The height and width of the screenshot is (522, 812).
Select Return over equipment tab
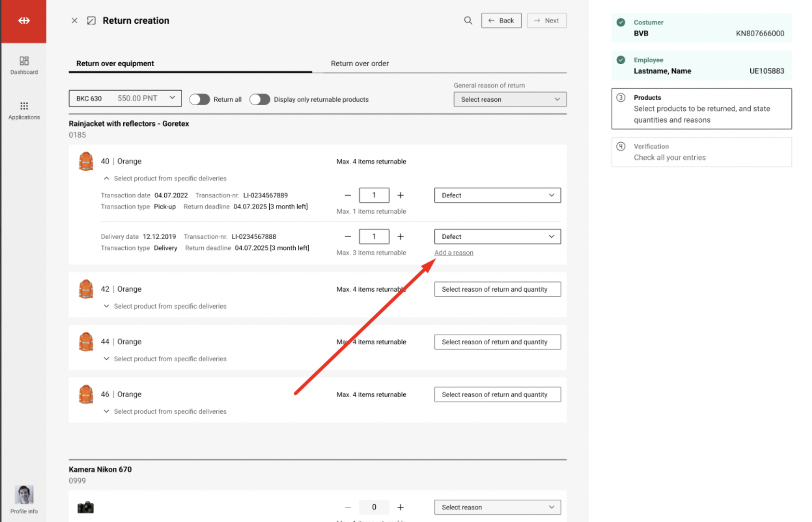[115, 64]
